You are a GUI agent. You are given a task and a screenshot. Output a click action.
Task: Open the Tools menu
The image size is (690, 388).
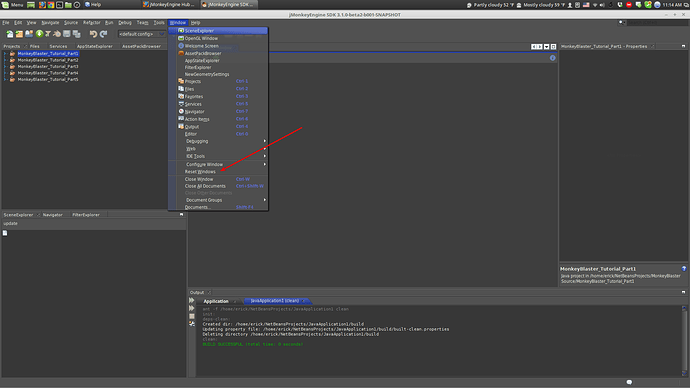159,22
